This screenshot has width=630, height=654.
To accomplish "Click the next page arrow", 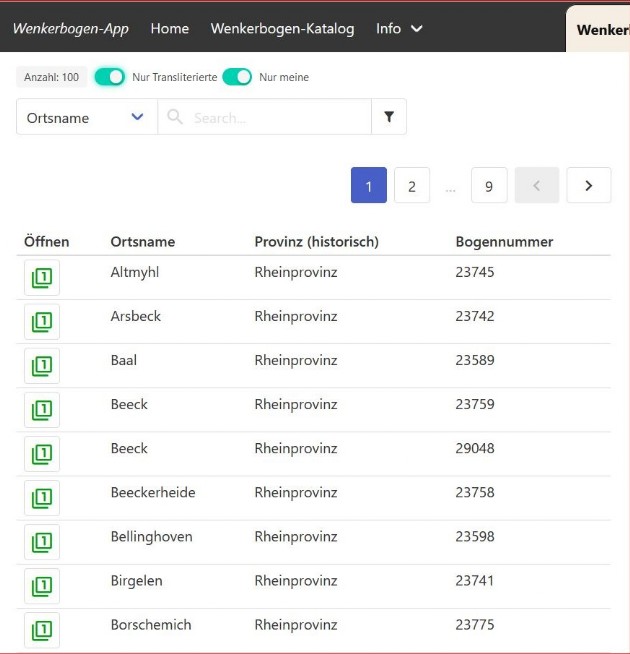I will point(589,185).
